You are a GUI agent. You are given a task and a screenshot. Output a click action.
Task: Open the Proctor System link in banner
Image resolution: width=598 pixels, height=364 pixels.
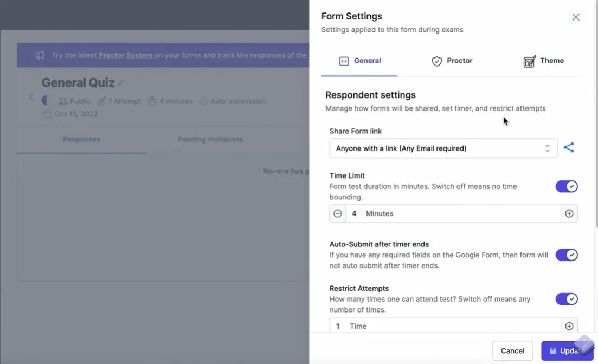(125, 55)
